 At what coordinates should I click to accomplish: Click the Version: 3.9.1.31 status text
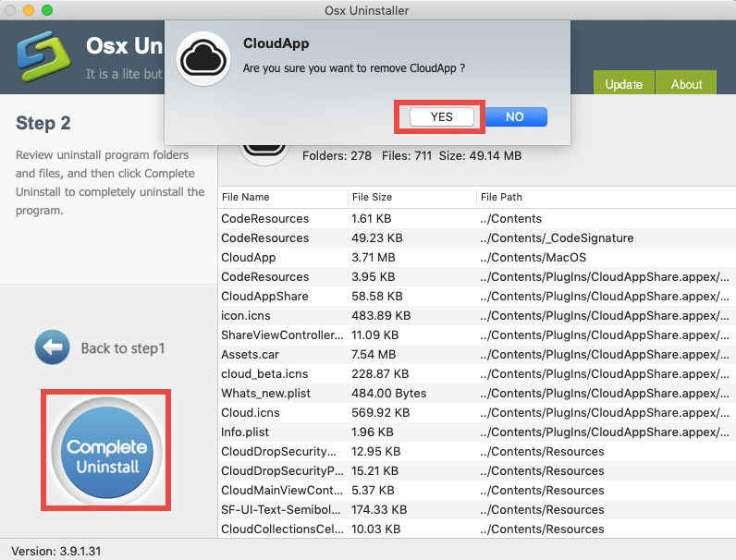click(x=55, y=551)
